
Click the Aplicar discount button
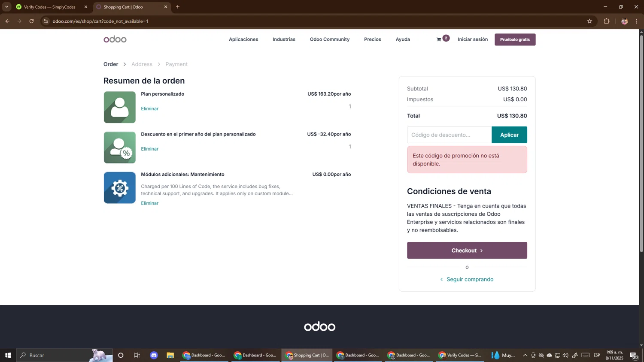pyautogui.click(x=509, y=135)
